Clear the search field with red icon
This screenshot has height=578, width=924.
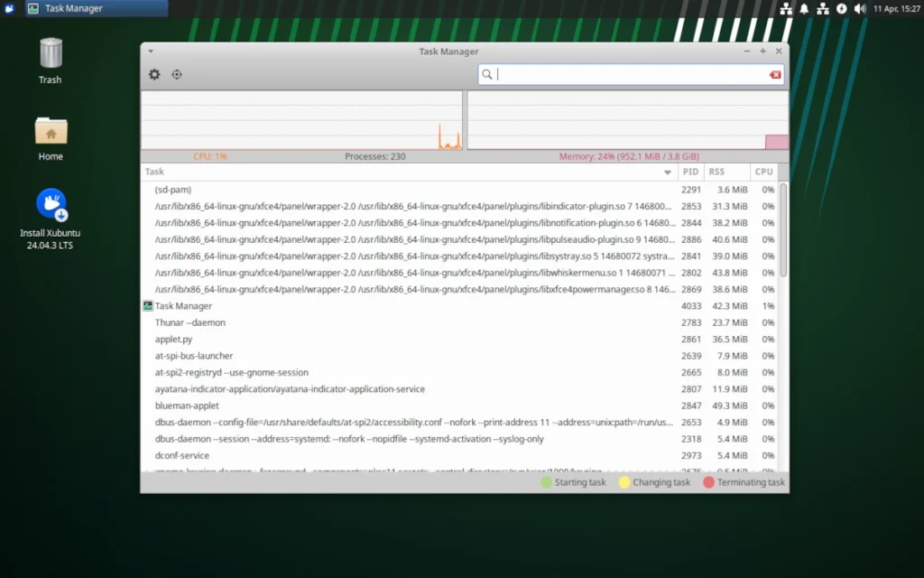(x=775, y=74)
